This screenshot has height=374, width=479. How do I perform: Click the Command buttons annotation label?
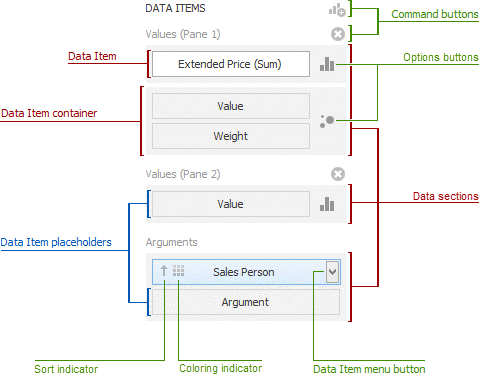coord(435,14)
